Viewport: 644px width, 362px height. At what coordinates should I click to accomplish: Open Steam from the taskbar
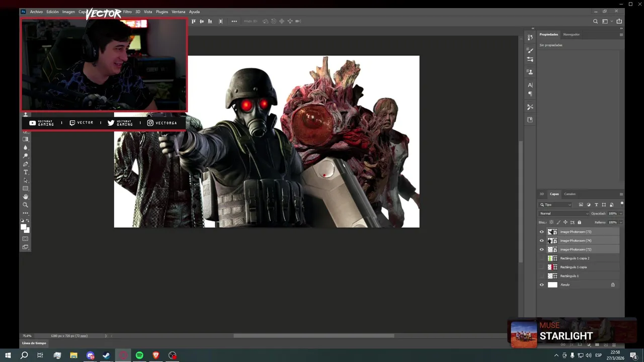[106, 355]
